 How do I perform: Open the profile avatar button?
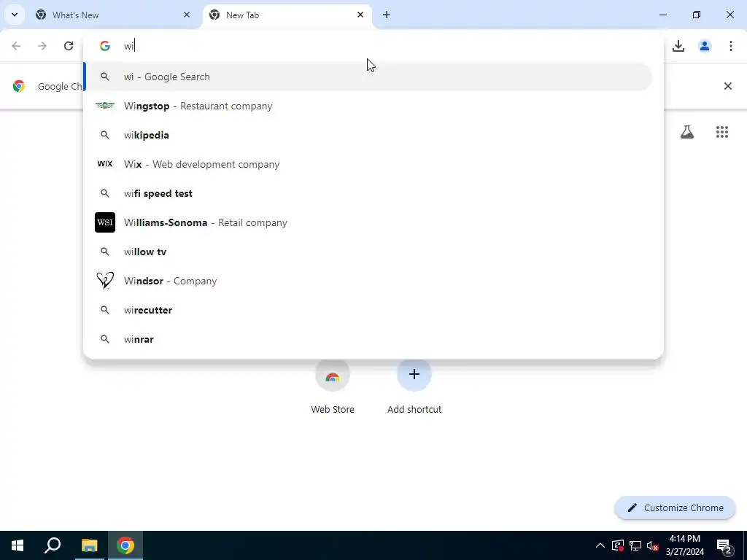705,46
